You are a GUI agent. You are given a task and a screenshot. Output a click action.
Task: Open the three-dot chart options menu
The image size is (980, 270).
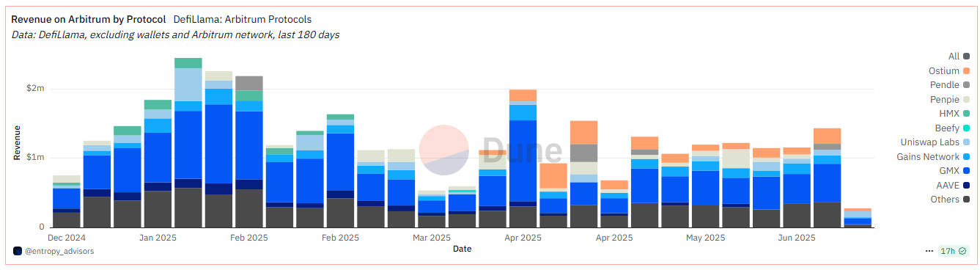(929, 251)
